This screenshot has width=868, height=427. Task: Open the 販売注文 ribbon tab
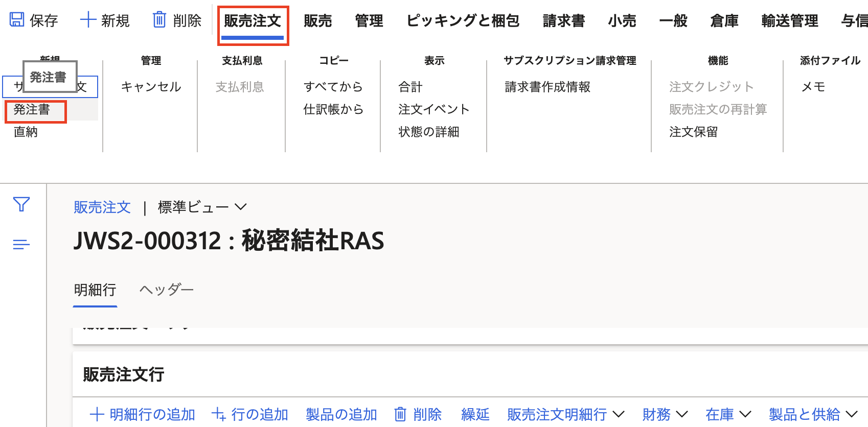(x=253, y=21)
